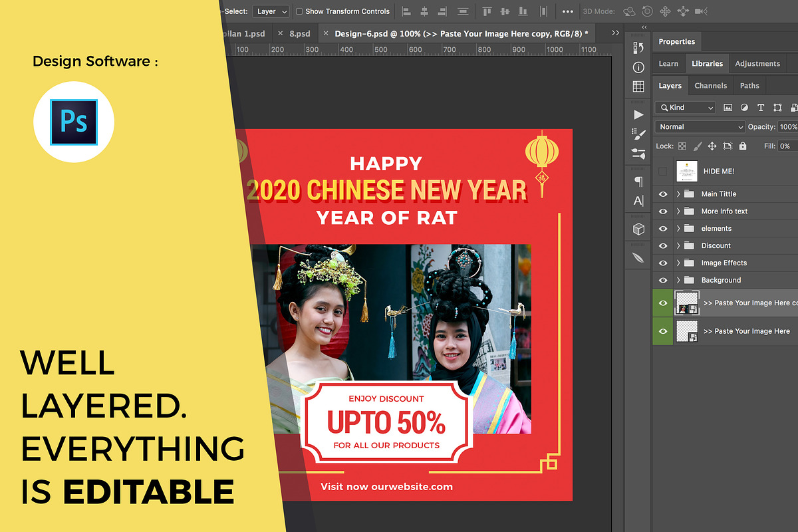Open the feather icon panel

coord(638,257)
